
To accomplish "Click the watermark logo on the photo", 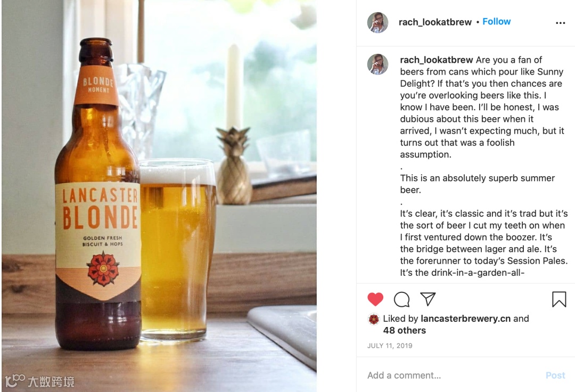I will coord(39,381).
